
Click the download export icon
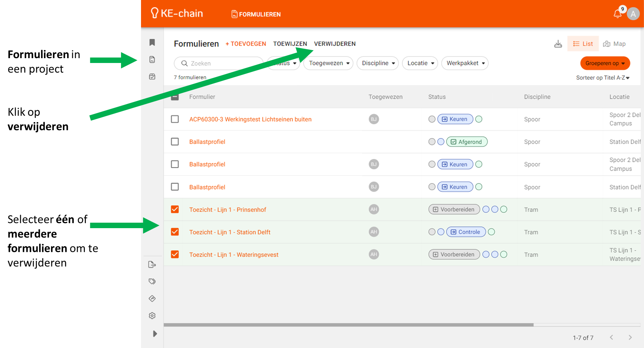pyautogui.click(x=558, y=44)
